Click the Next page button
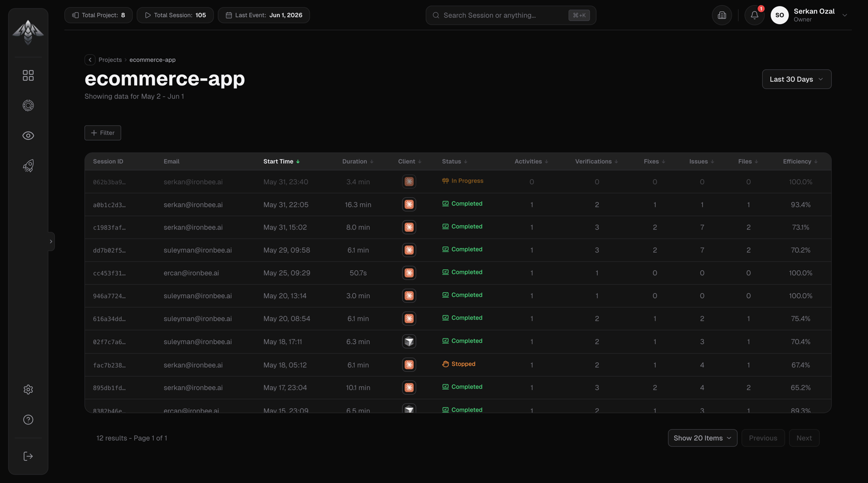Screen dimensions: 868x483 [x=804, y=438]
